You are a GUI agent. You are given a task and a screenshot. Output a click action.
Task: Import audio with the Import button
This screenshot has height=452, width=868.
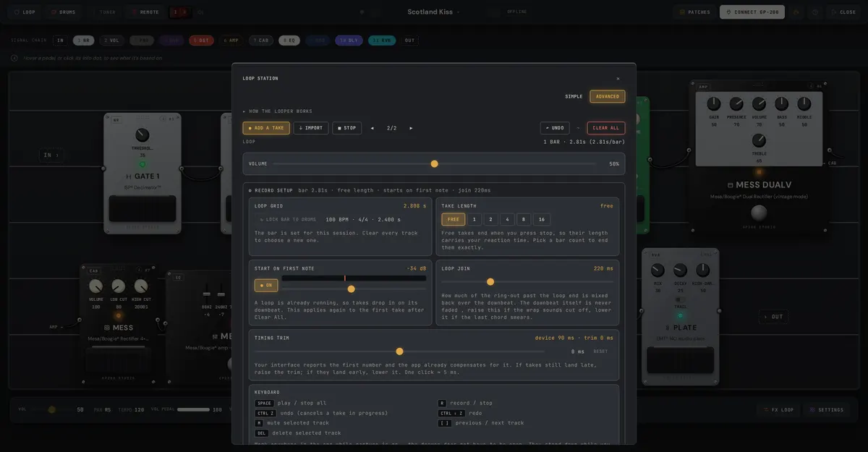click(x=311, y=128)
